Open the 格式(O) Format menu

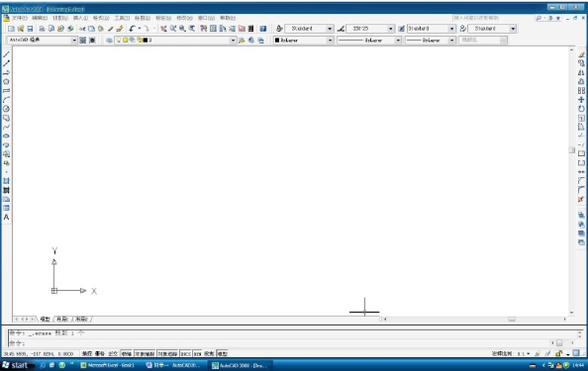(101, 18)
